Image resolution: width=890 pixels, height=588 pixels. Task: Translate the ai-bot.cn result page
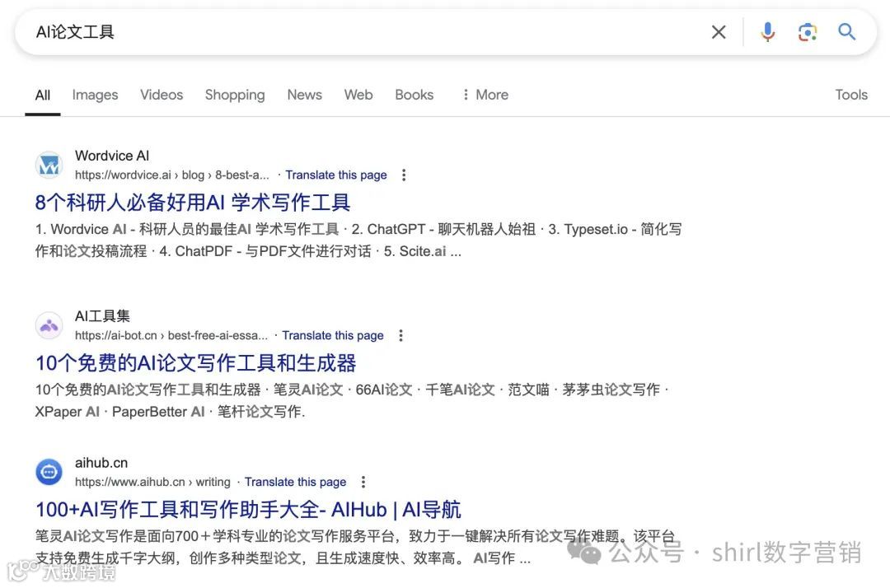(x=333, y=336)
